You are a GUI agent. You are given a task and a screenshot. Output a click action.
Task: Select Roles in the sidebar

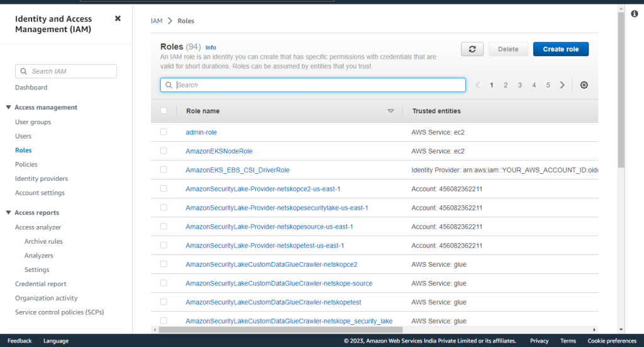(23, 151)
